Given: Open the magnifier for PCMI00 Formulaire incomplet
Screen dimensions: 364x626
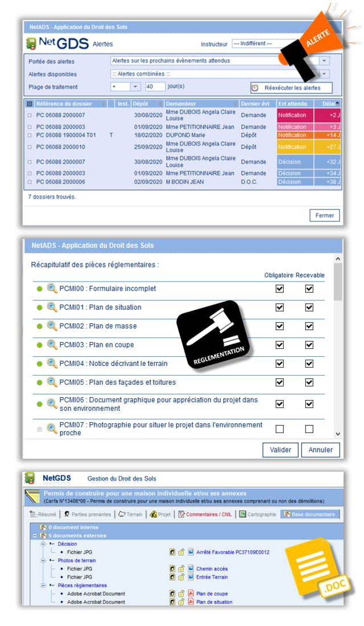Looking at the screenshot, I should coord(52,288).
